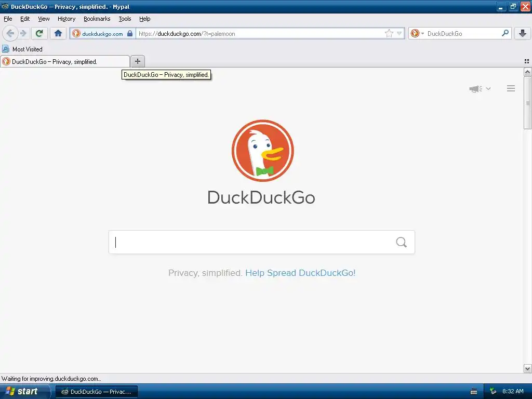This screenshot has height=399, width=532.
Task: Click the page scrollbar down arrow
Action: 527,368
